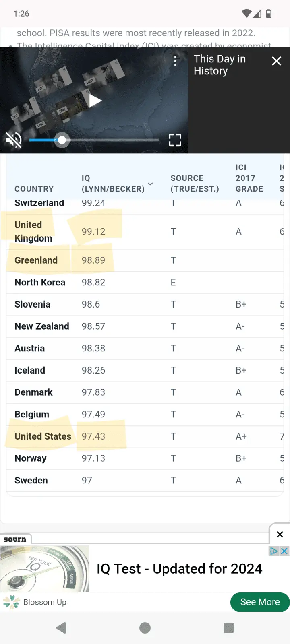Close the This Day in History player
The width and height of the screenshot is (290, 644).
[276, 61]
